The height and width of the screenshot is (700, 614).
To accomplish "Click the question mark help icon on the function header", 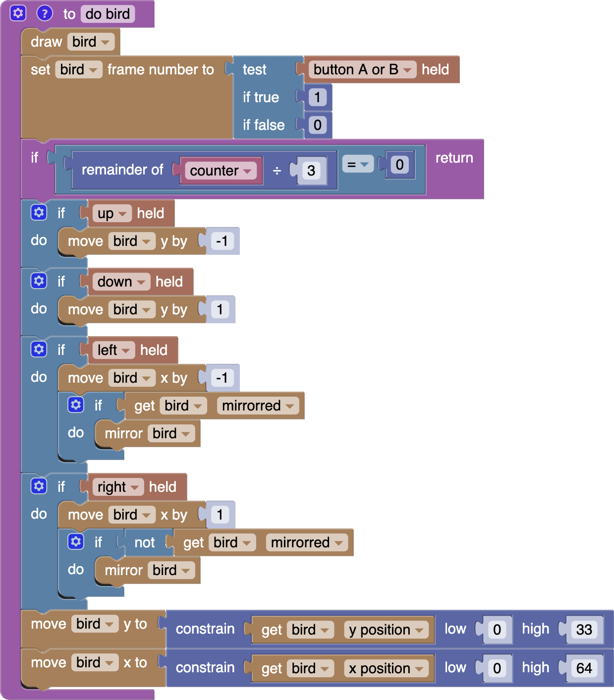I will 45,13.
